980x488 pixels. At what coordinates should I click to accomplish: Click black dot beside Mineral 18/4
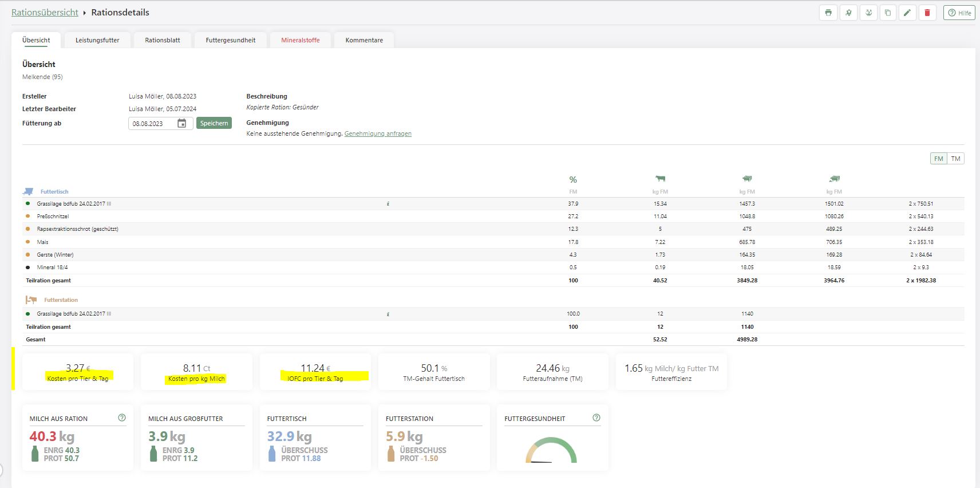click(x=27, y=267)
